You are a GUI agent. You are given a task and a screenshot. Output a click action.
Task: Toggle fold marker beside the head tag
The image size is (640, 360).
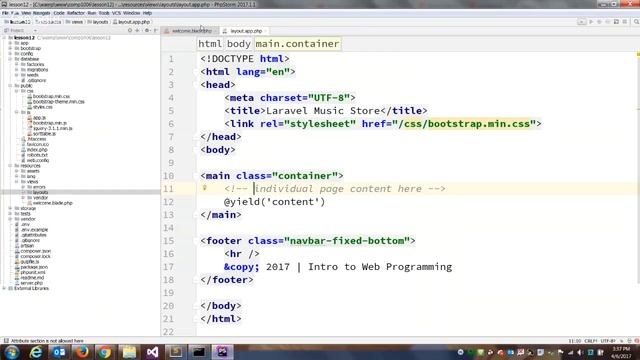(196, 85)
